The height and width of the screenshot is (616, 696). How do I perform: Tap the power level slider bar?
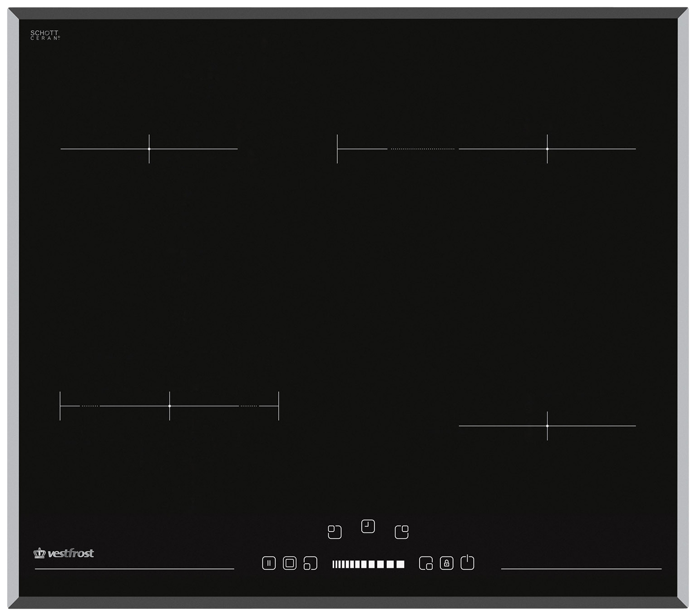(x=368, y=564)
